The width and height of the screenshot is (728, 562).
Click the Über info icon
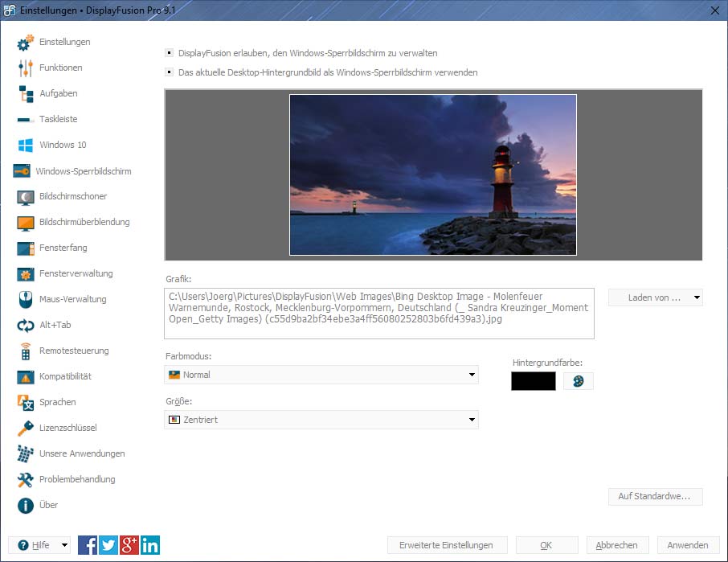tap(26, 506)
